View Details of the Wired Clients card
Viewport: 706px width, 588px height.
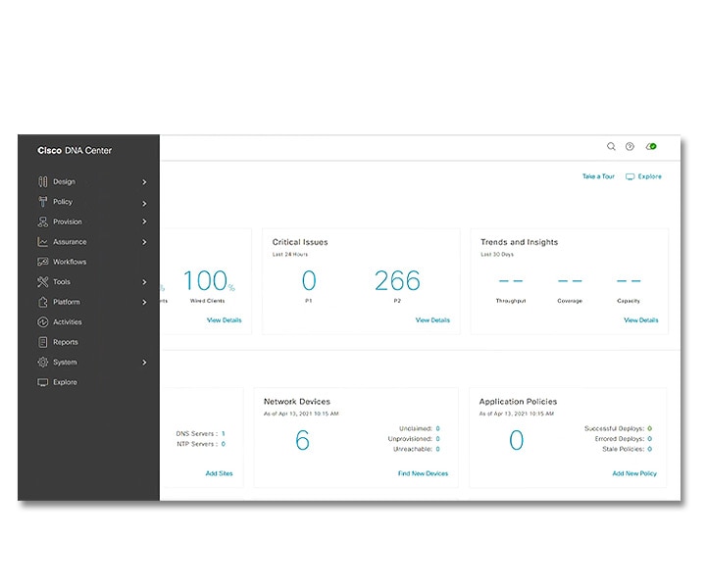[x=225, y=320]
